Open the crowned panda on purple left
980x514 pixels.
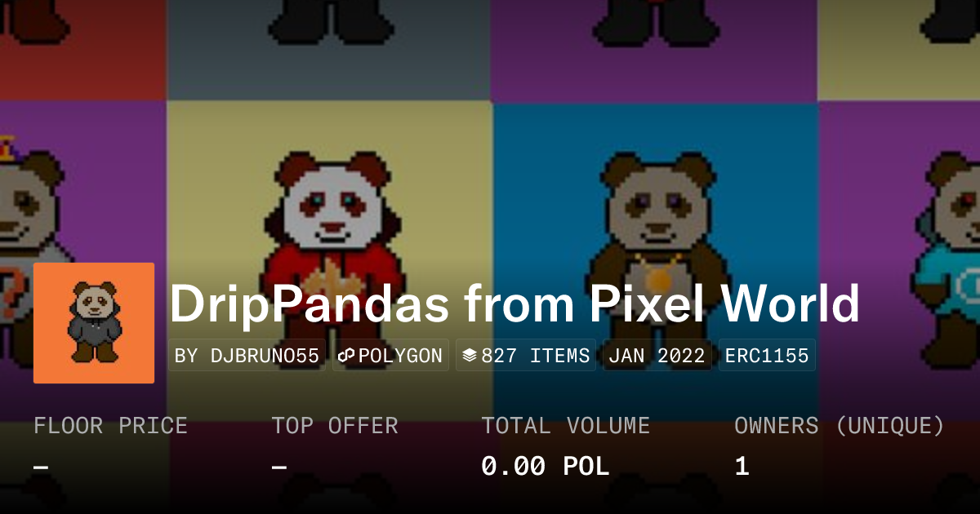coord(83,261)
